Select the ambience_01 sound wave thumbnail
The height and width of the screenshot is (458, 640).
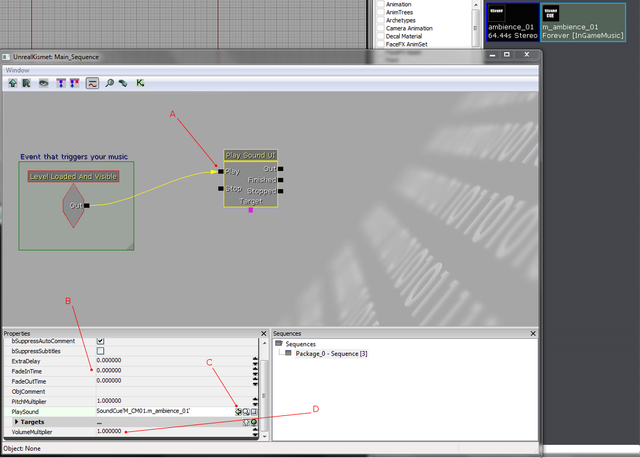pyautogui.click(x=513, y=22)
